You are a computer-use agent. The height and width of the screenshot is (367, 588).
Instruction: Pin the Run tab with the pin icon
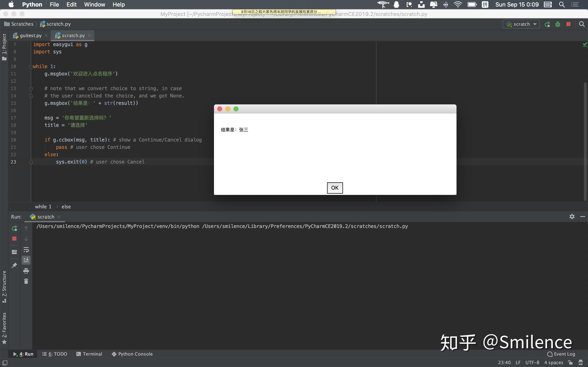pos(14,265)
